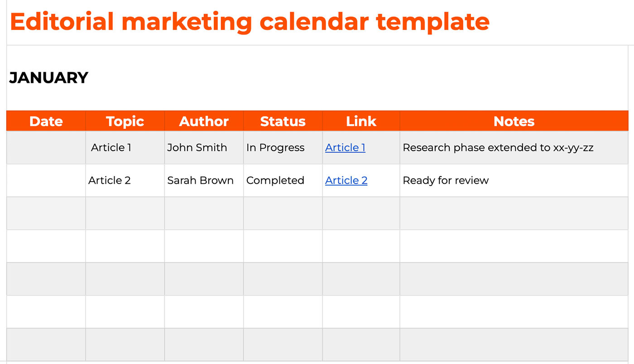Viewport: 634px width, 364px height.
Task: Select the Topic column header
Action: [x=125, y=121]
